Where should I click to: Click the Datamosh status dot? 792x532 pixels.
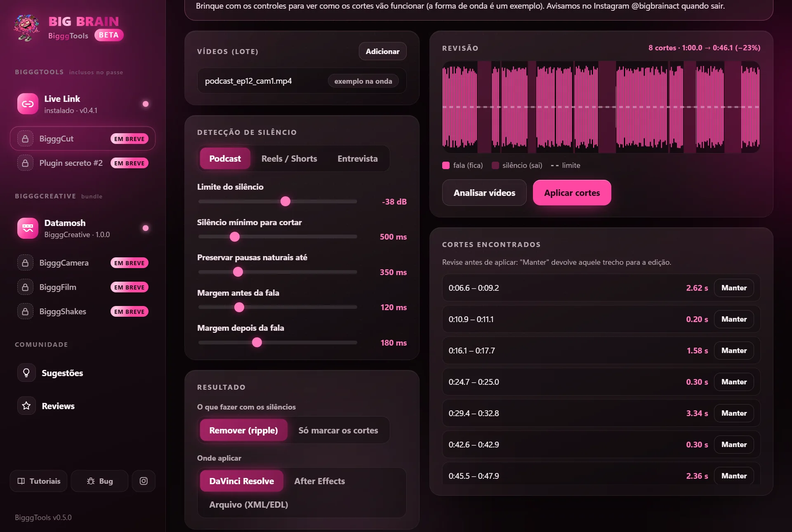146,228
